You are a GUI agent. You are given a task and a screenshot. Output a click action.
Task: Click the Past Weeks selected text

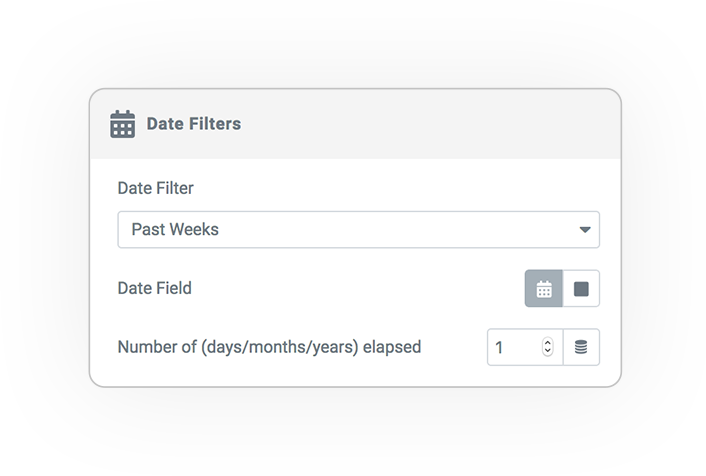click(x=175, y=230)
